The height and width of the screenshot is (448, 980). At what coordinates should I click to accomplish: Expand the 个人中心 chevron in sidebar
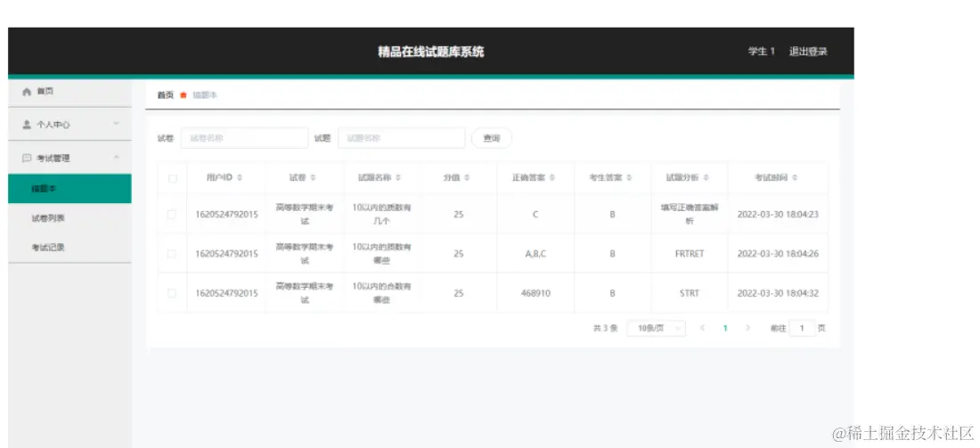tap(116, 124)
